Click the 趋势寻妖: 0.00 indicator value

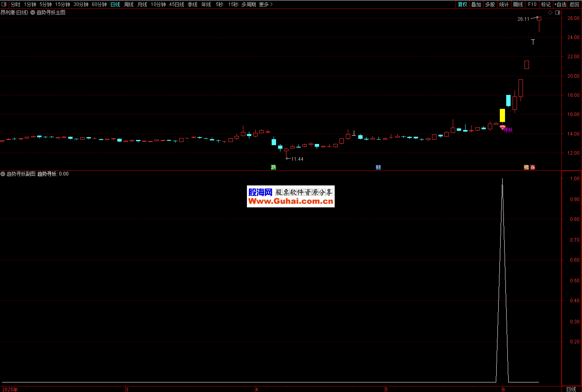(x=53, y=174)
